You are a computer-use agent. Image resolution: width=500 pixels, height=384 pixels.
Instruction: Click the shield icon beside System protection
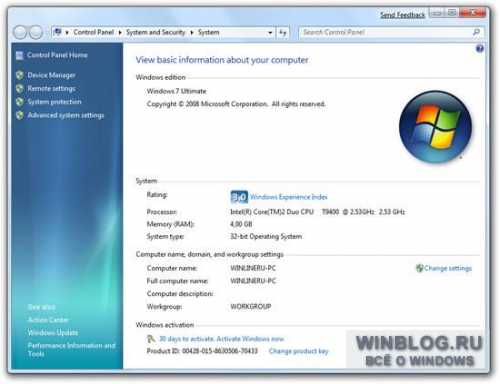pos(20,102)
